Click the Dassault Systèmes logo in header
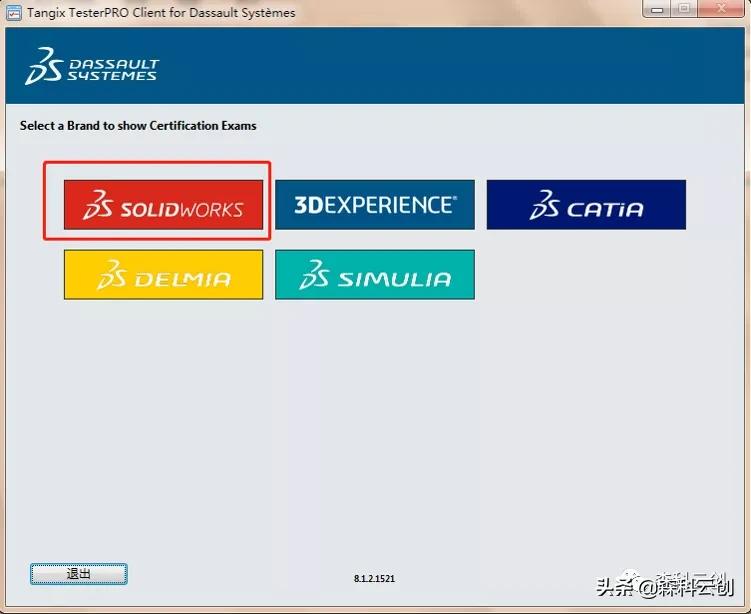The width and height of the screenshot is (751, 614). click(91, 66)
